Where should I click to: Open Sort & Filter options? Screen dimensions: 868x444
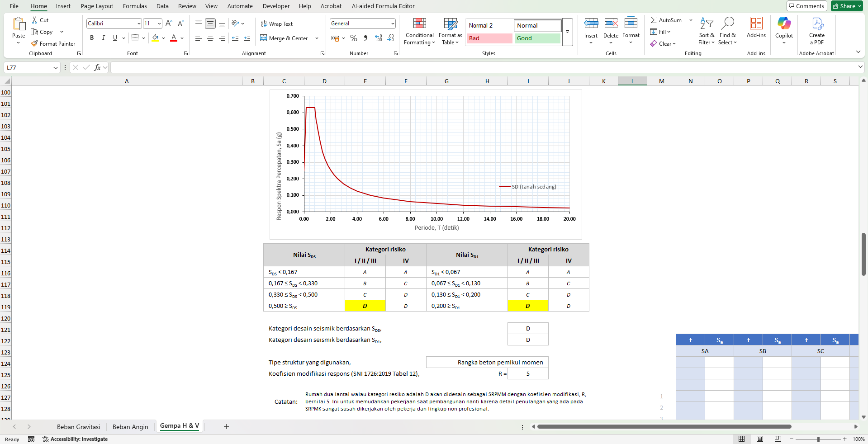707,32
